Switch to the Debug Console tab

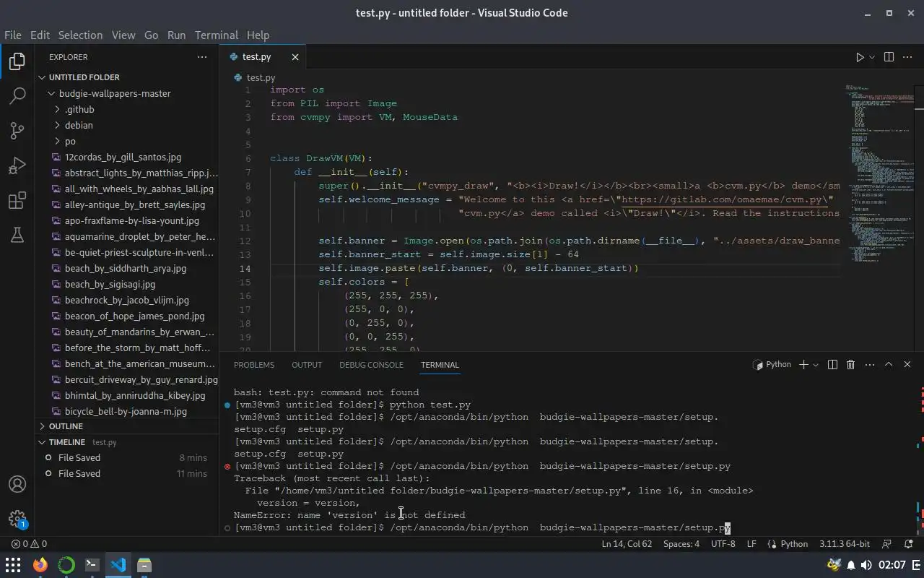(371, 365)
